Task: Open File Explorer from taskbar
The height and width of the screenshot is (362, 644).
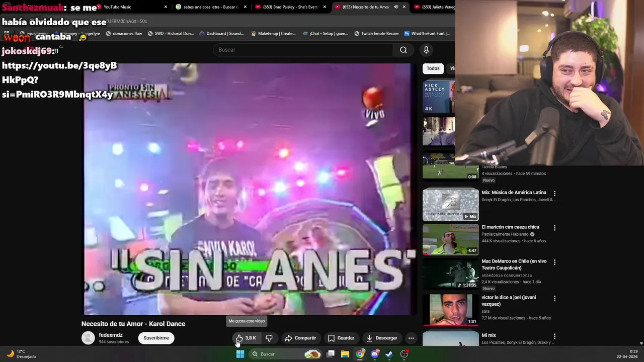Action: click(x=345, y=354)
